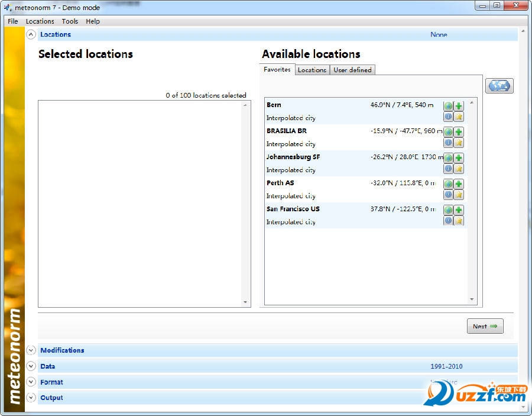Image resolution: width=532 pixels, height=416 pixels.
Task: Minimize the meteonorm window
Action: click(x=483, y=5)
